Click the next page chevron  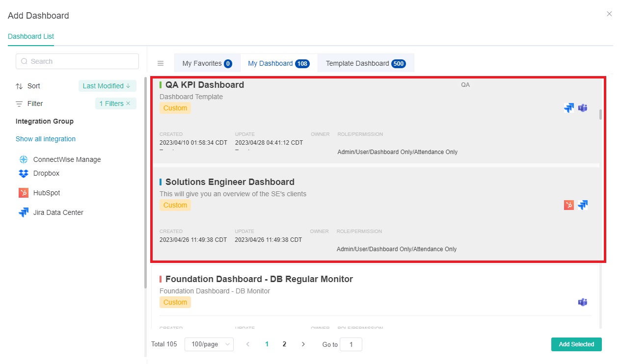[303, 344]
